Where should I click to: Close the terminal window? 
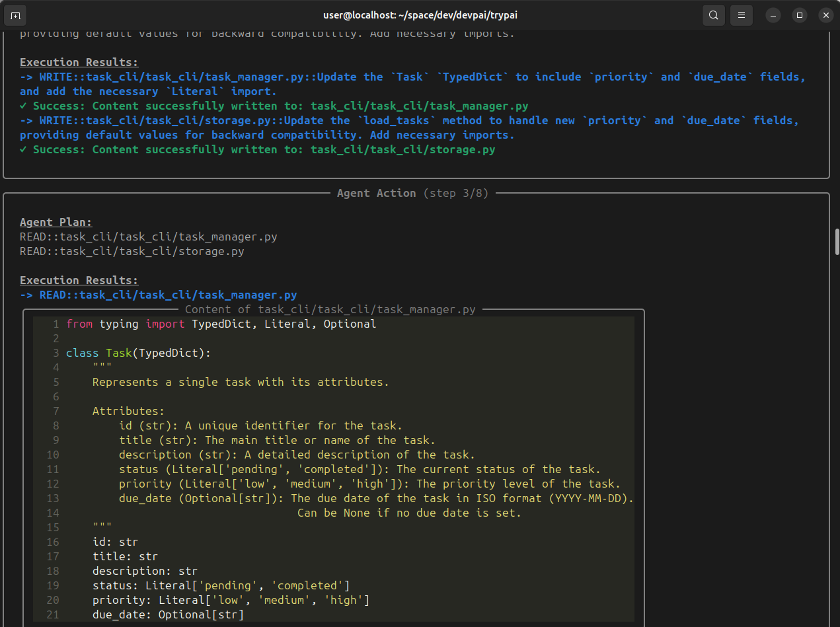(825, 15)
